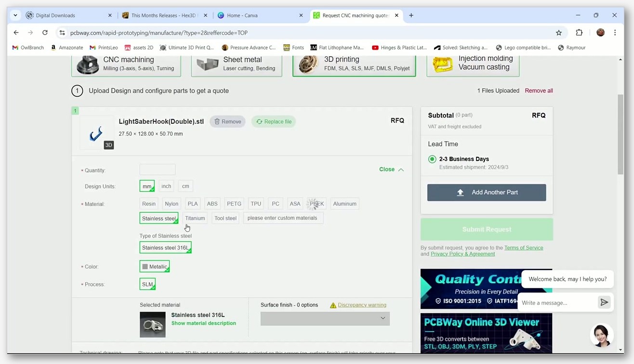Image resolution: width=634 pixels, height=364 pixels.
Task: Select Stainless steel 316L type
Action: pyautogui.click(x=165, y=247)
